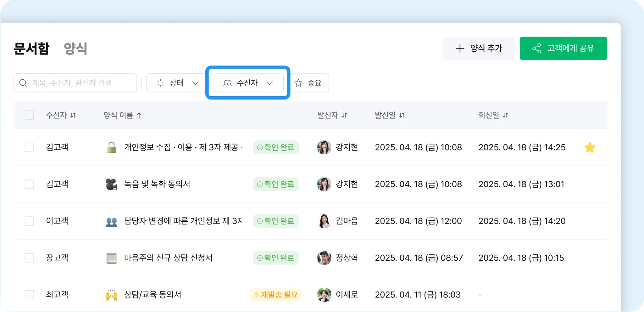This screenshot has width=644, height=312.
Task: Click 정상혁's profile avatar
Action: [x=324, y=258]
